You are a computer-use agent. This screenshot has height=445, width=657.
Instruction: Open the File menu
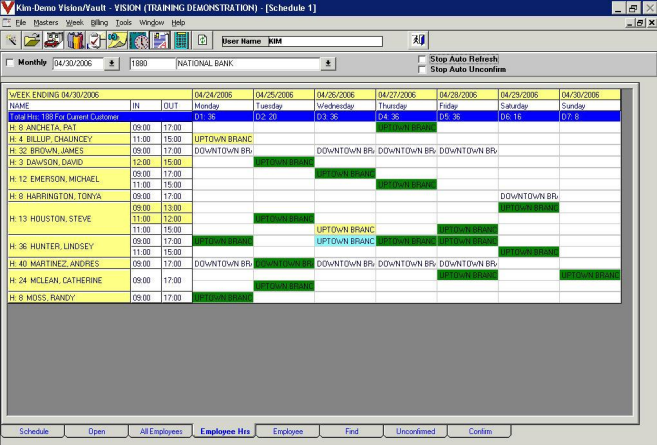[x=21, y=23]
